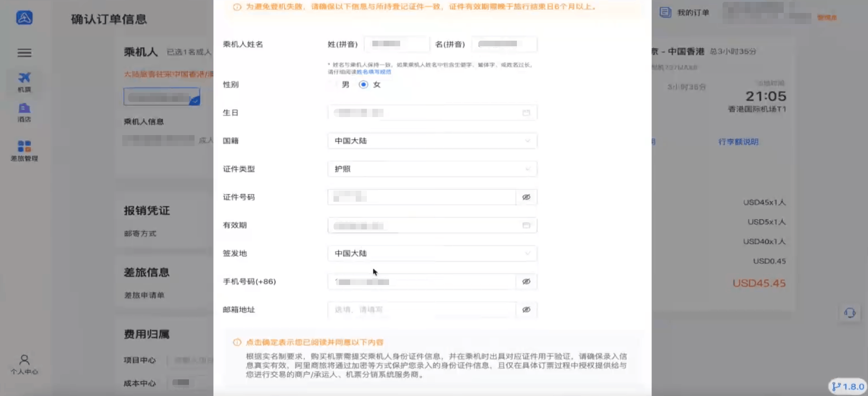
Task: Click the app logo icon in sidebar
Action: coord(25,18)
